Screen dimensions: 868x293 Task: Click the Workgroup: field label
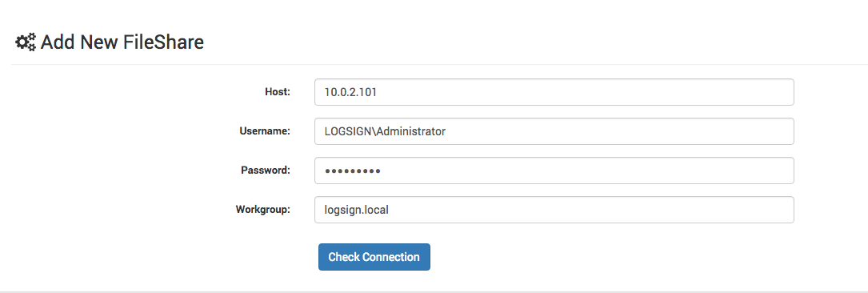click(263, 210)
